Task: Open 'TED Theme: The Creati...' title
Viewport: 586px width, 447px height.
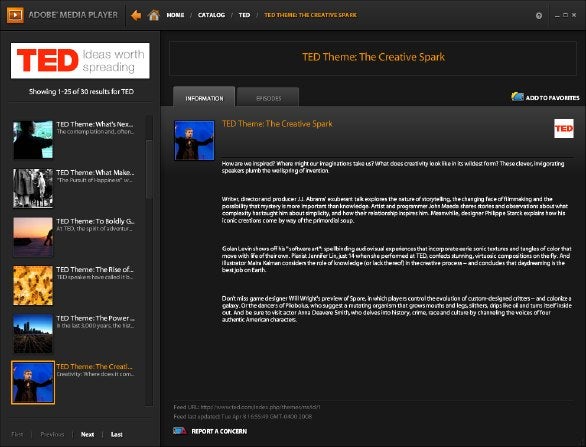Action: [x=95, y=367]
